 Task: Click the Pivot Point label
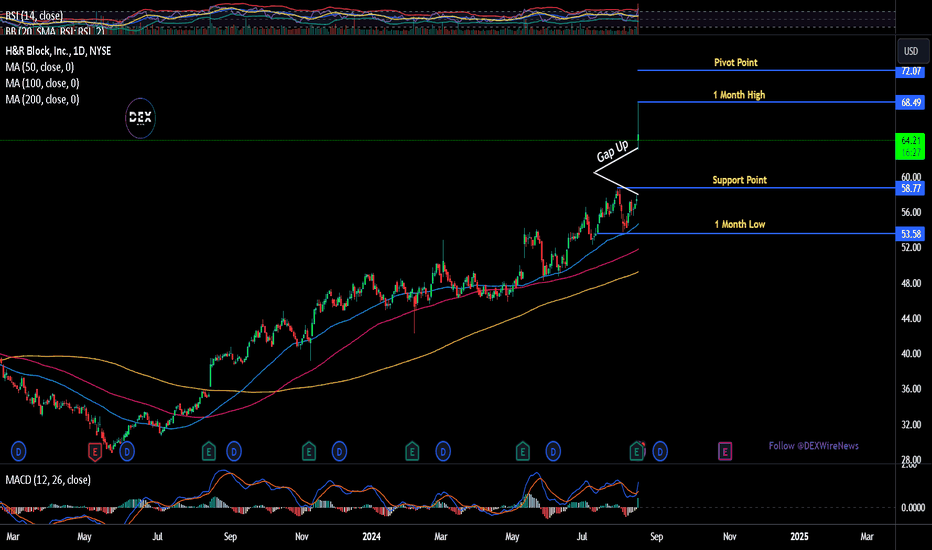[735, 62]
